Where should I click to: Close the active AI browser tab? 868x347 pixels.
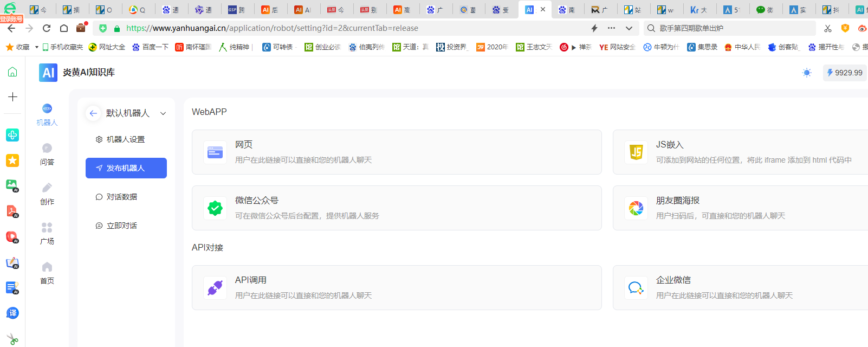pos(543,9)
